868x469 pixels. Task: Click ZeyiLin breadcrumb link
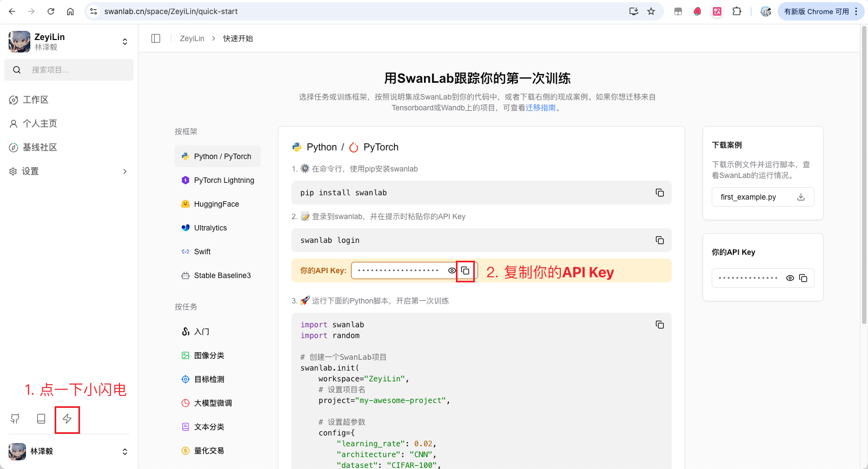tap(192, 38)
